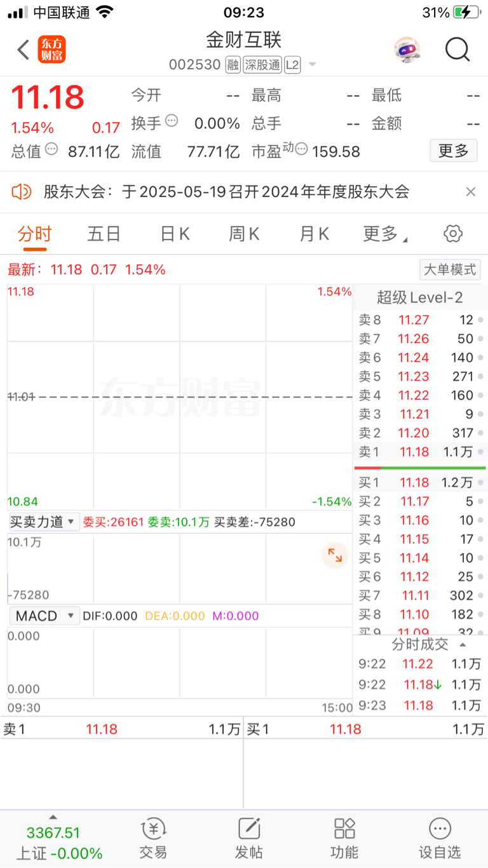This screenshot has height=868, width=488.
Task: Select 买1 row with 1.2万
Action: pyautogui.click(x=419, y=483)
